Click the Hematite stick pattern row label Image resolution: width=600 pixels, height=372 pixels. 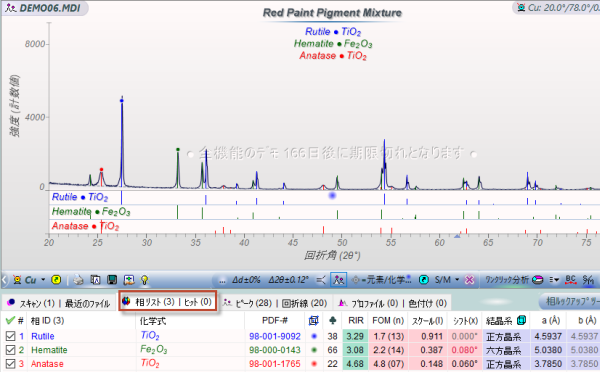tap(91, 212)
